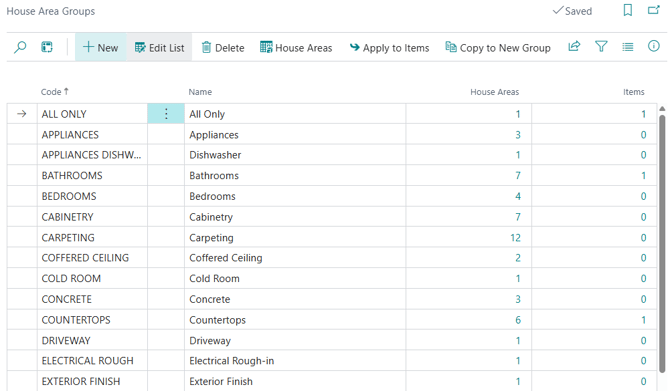This screenshot has height=391, width=670.
Task: Select the COFFERED CEILING code cell
Action: click(x=92, y=258)
